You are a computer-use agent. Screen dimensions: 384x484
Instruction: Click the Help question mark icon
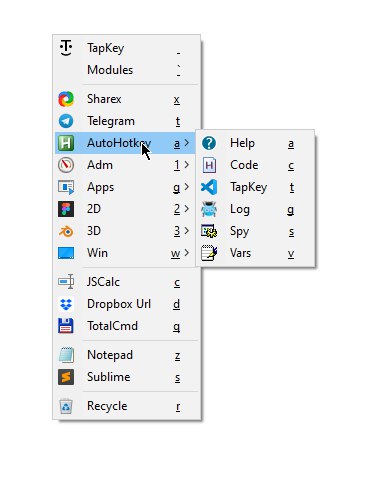[x=209, y=143]
